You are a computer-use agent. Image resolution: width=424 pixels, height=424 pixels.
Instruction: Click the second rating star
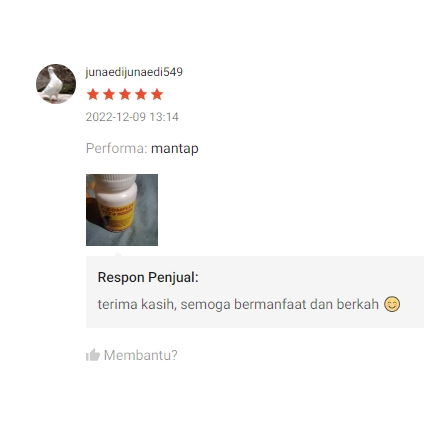pyautogui.click(x=109, y=94)
